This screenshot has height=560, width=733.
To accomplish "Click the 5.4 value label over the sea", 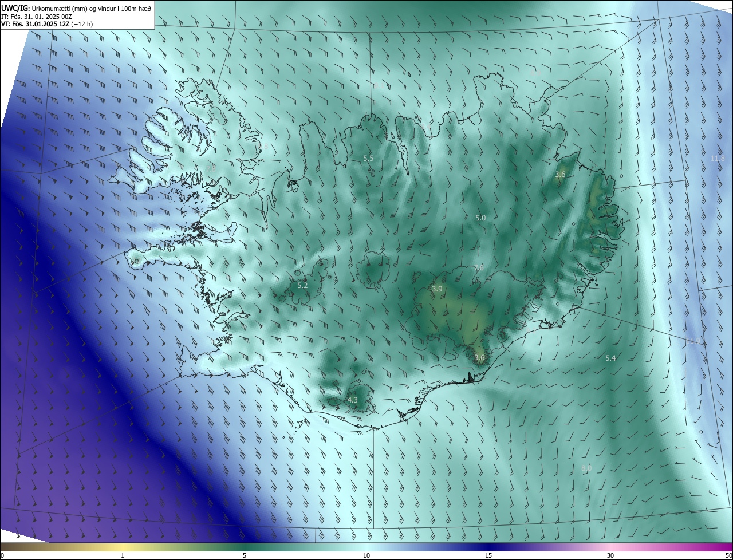I will [610, 358].
